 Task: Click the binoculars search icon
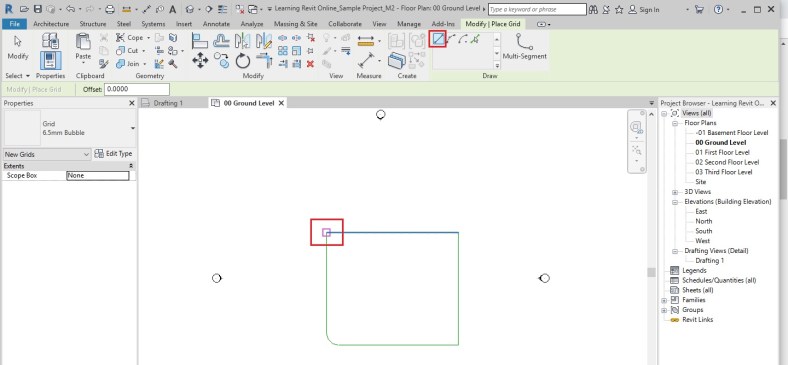pyautogui.click(x=593, y=9)
